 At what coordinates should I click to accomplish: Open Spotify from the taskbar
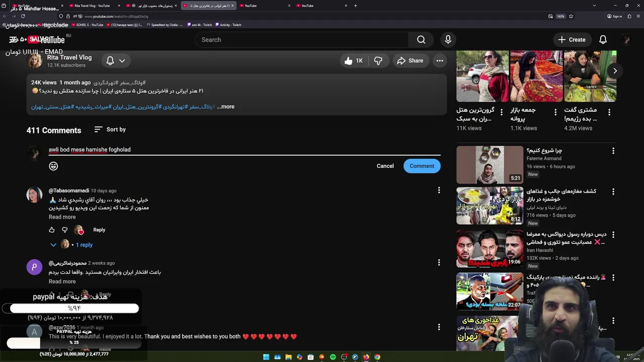[x=333, y=357]
